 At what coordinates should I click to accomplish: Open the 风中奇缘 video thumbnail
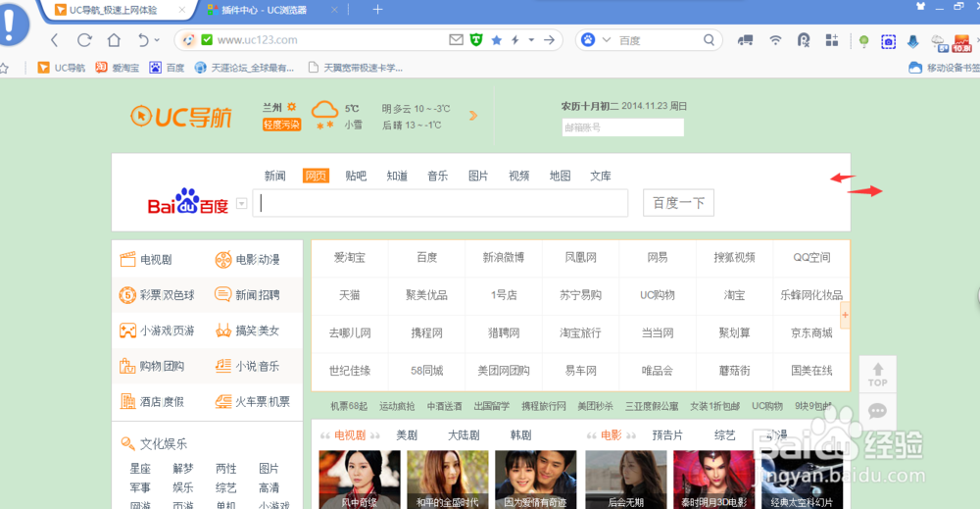pyautogui.click(x=360, y=480)
